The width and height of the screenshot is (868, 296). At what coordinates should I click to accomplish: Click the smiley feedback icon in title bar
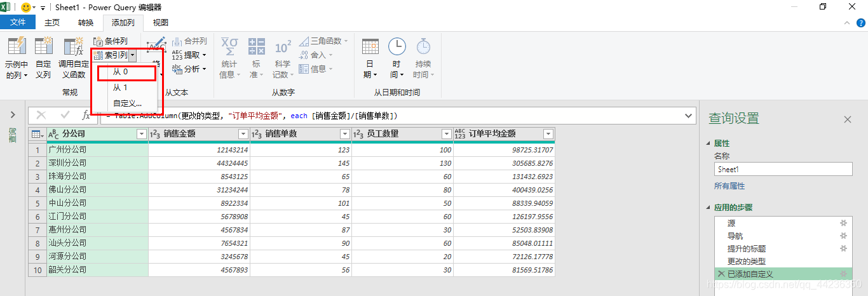point(26,8)
